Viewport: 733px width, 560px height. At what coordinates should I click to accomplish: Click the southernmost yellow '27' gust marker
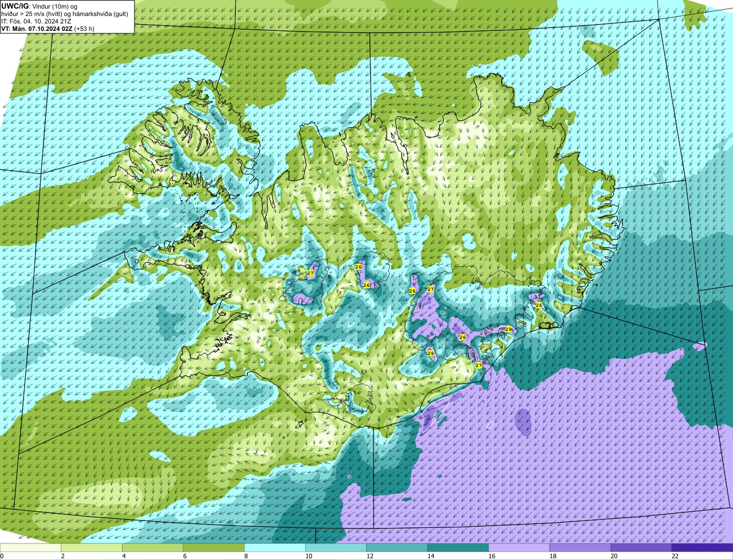479,365
